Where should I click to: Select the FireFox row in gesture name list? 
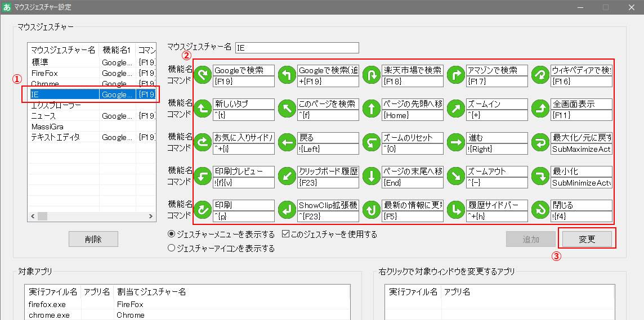point(92,73)
